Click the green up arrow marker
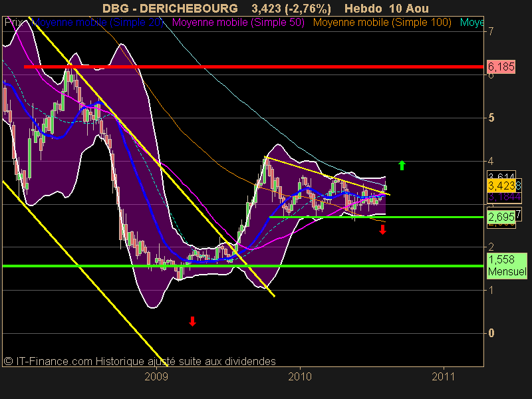 [402, 165]
